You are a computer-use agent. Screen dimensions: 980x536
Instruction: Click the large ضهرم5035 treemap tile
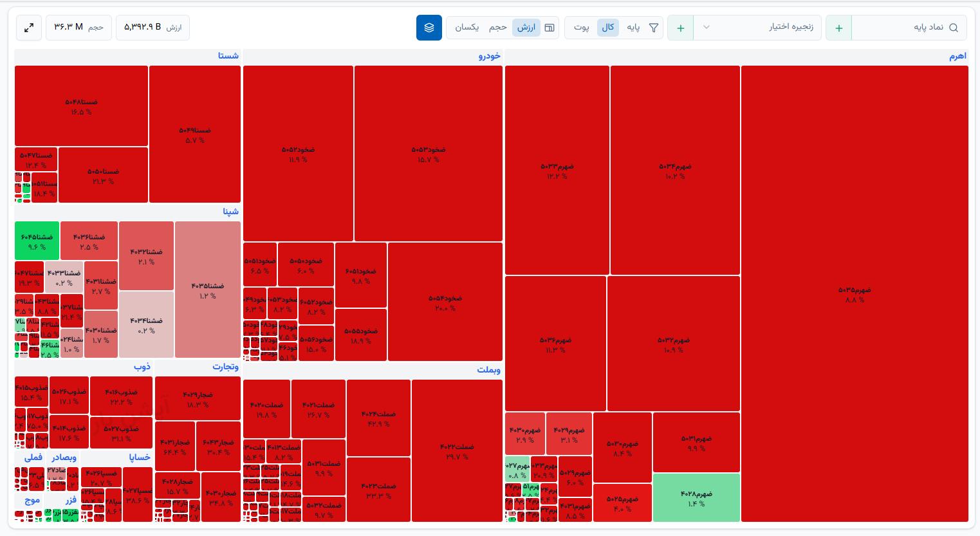pyautogui.click(x=855, y=293)
